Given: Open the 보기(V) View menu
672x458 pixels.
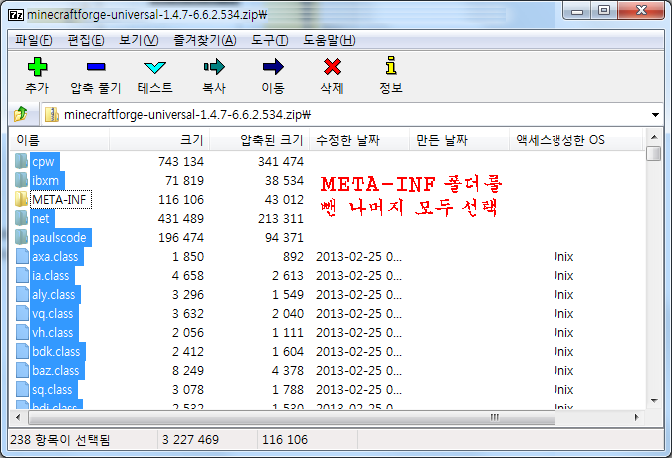Looking at the screenshot, I should tap(138, 40).
